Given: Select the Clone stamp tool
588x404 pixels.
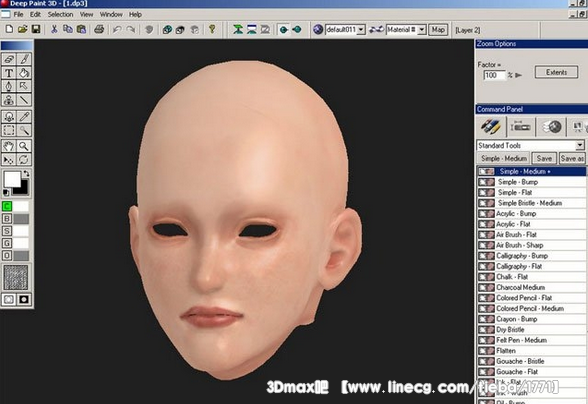Looking at the screenshot, I should pyautogui.click(x=9, y=100).
